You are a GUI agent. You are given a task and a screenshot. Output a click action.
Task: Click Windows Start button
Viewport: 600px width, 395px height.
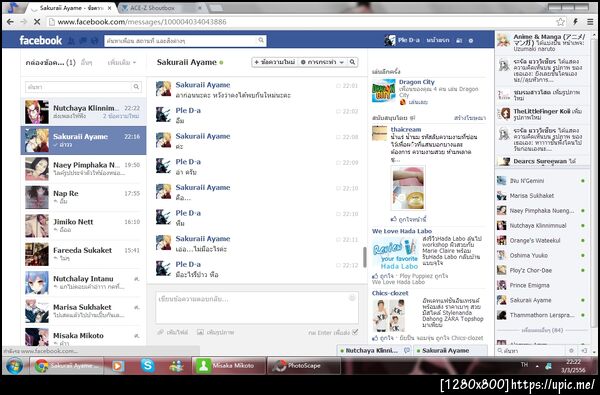(x=15, y=366)
